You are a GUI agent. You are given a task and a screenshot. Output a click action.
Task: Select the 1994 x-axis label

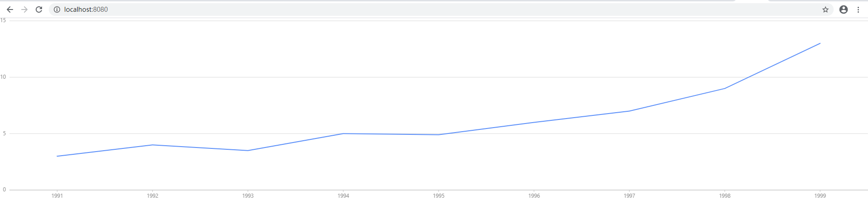[x=343, y=196]
